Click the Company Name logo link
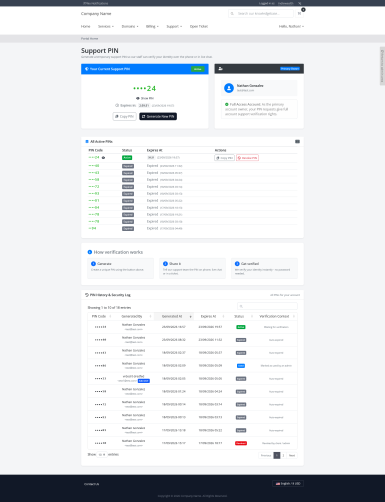Screen dimensions: 385x502 coord(96,14)
